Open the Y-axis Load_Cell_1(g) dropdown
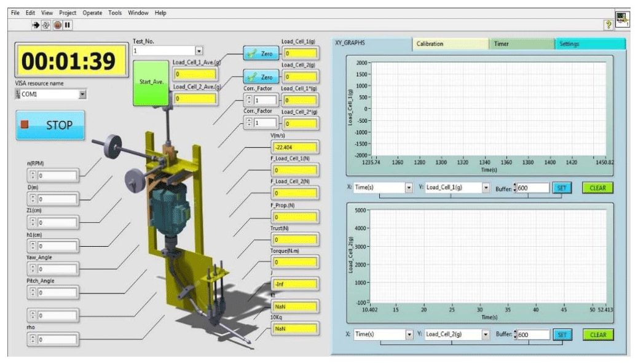The width and height of the screenshot is (638, 364). pos(486,188)
